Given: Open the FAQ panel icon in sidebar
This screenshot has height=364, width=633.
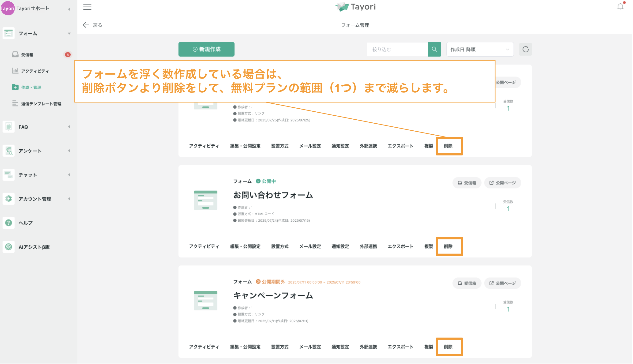Looking at the screenshot, I should pos(8,127).
